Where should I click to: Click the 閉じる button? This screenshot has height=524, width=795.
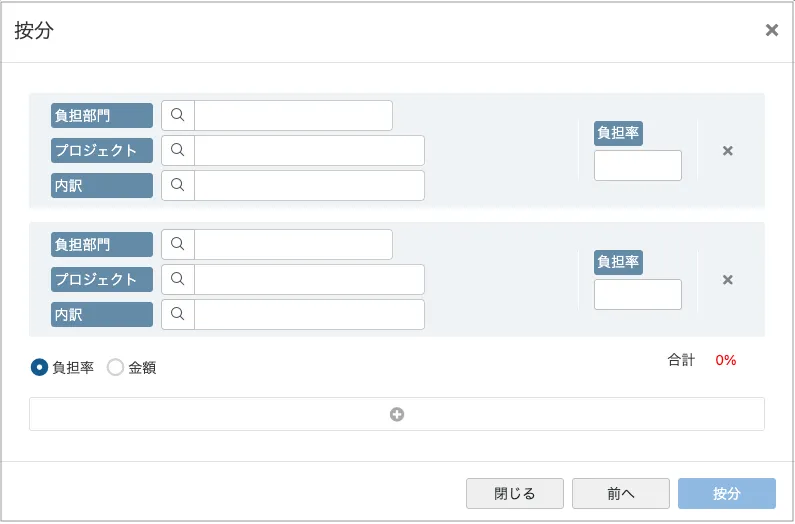tap(515, 493)
